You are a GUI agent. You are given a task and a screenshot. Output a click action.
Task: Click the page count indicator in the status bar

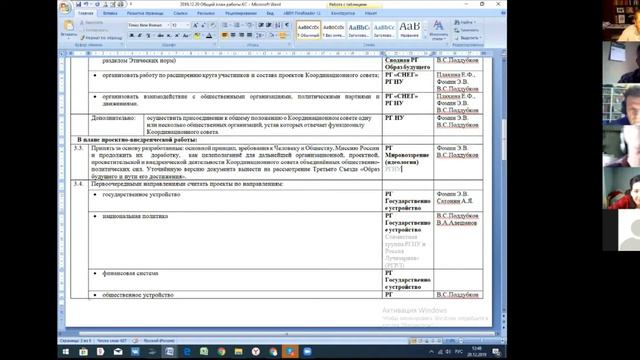coord(76,340)
